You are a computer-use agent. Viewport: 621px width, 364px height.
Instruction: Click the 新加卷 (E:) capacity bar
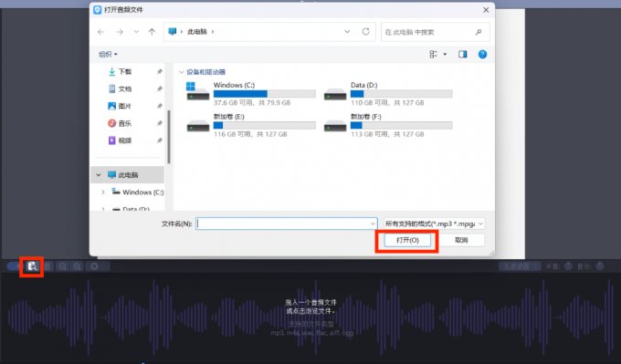click(x=265, y=125)
